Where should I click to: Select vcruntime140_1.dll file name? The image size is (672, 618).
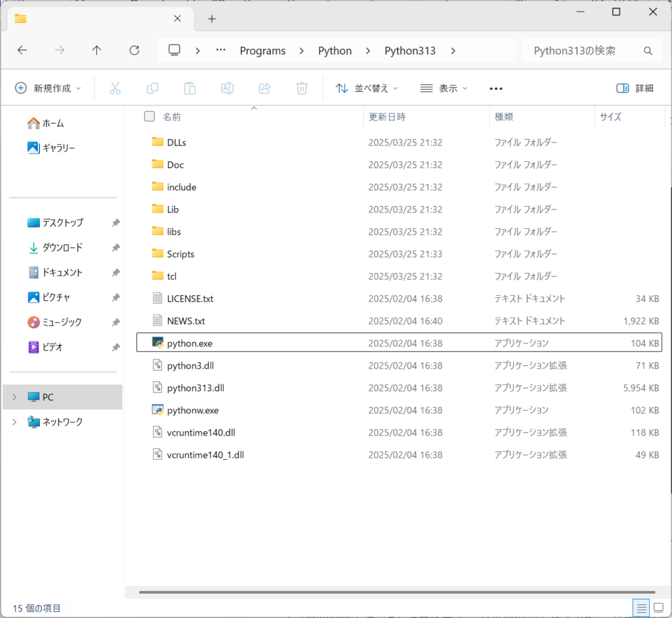tap(205, 455)
